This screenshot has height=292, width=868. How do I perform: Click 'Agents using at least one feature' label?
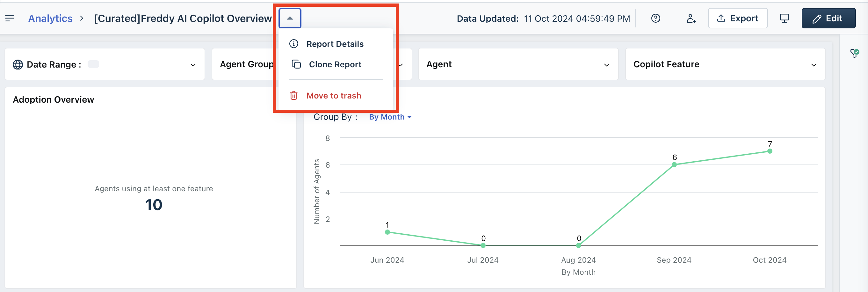click(154, 188)
